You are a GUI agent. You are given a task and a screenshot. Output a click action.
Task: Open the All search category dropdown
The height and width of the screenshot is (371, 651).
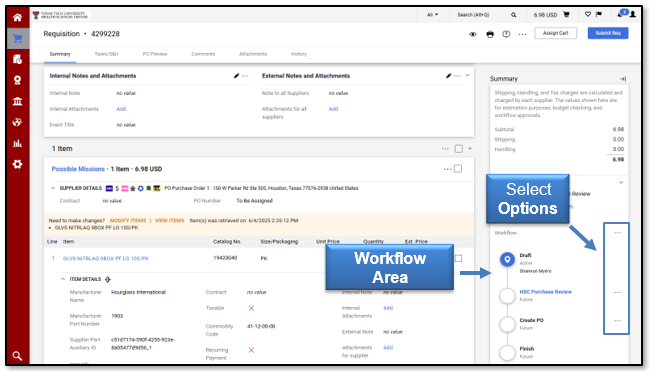point(432,15)
